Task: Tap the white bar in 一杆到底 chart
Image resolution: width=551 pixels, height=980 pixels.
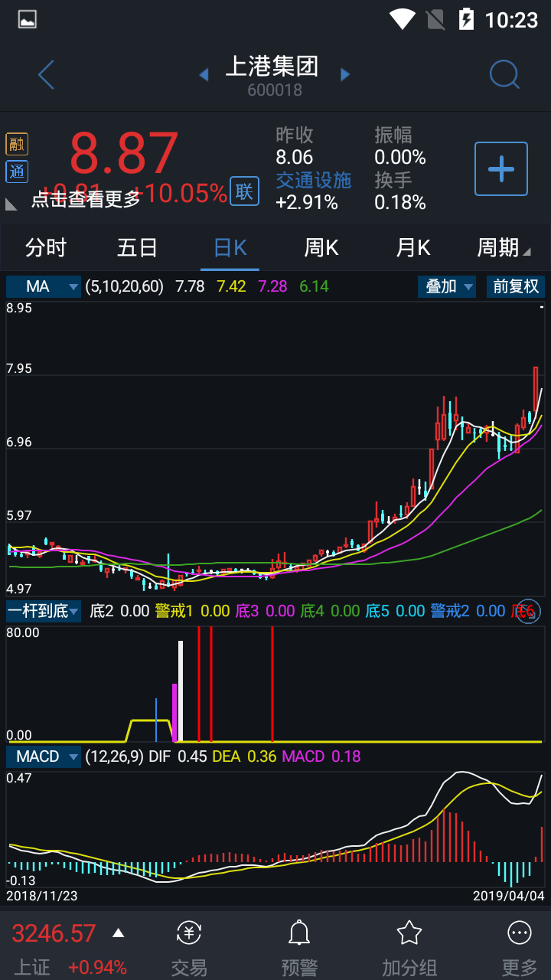Action: coord(181,691)
